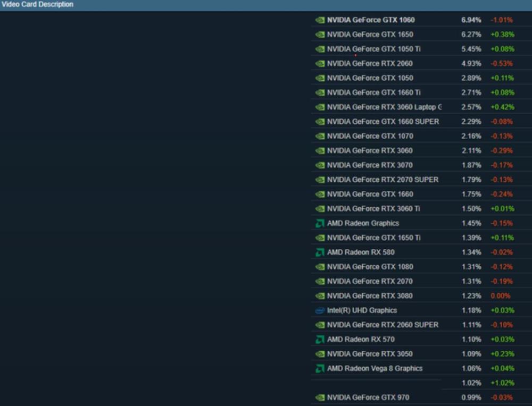Click the 1.50% share for RTX 3060 Ti

point(471,209)
